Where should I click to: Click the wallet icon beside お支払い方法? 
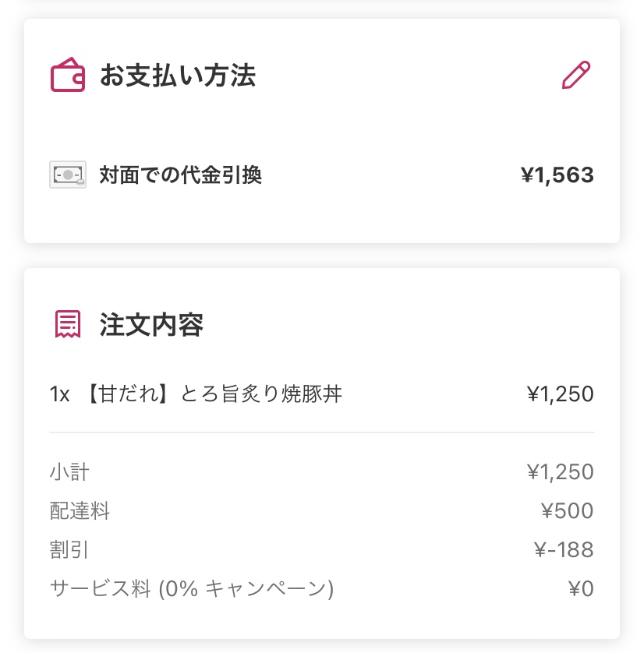[68, 75]
